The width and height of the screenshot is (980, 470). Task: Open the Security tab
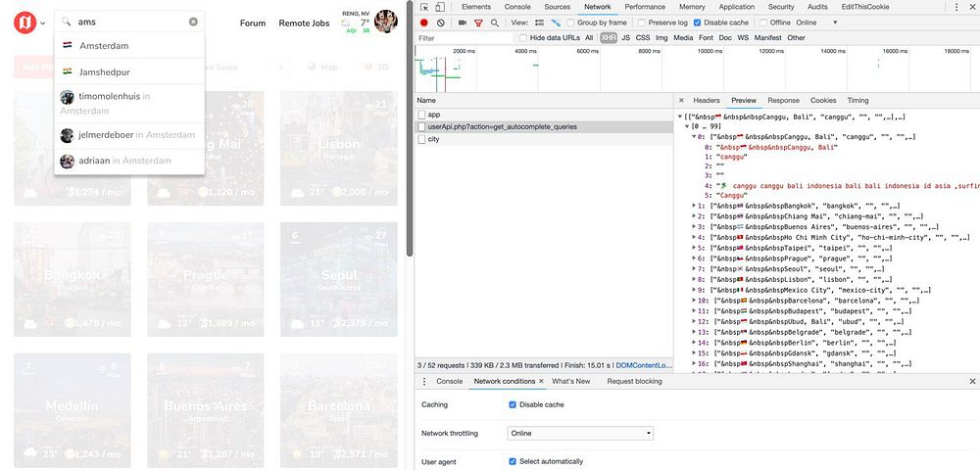point(781,7)
